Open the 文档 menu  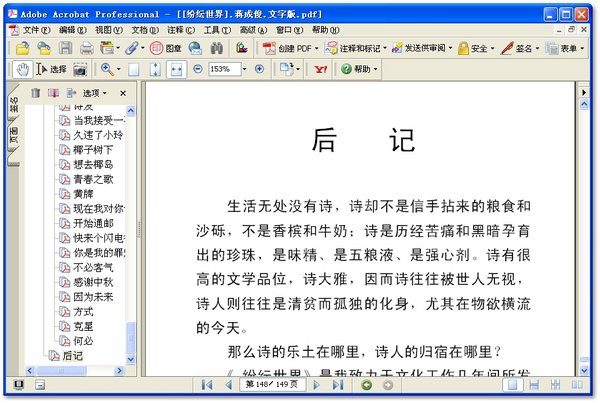pos(145,30)
